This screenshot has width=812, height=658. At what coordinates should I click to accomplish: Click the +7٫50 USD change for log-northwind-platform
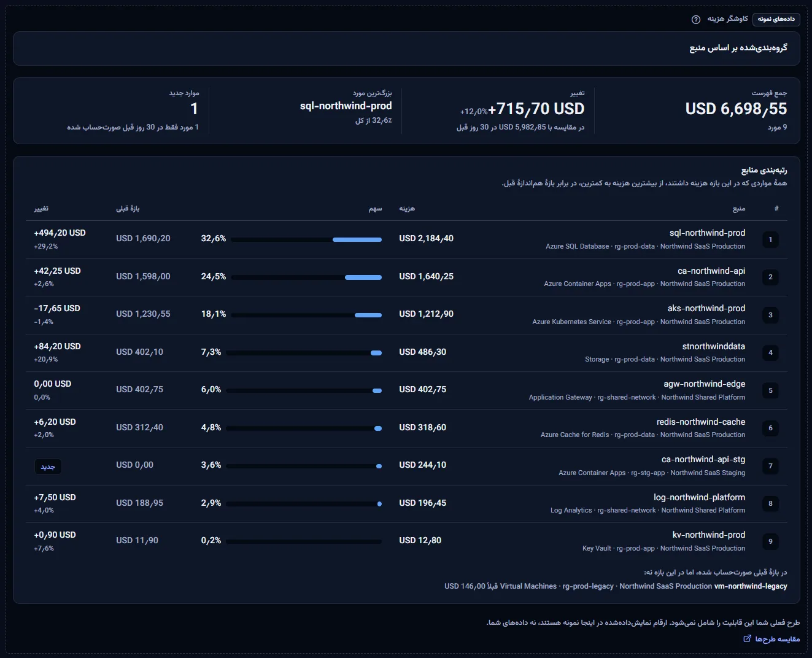[x=55, y=497]
